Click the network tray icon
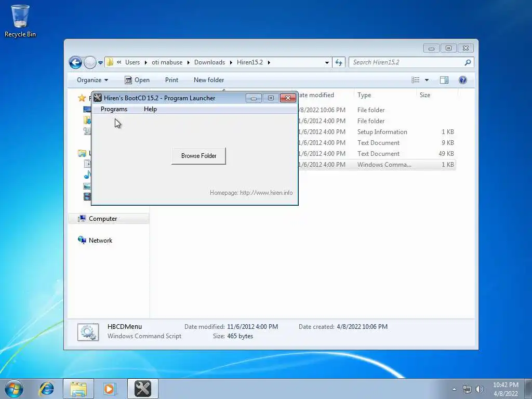The height and width of the screenshot is (399, 532). coord(467,389)
